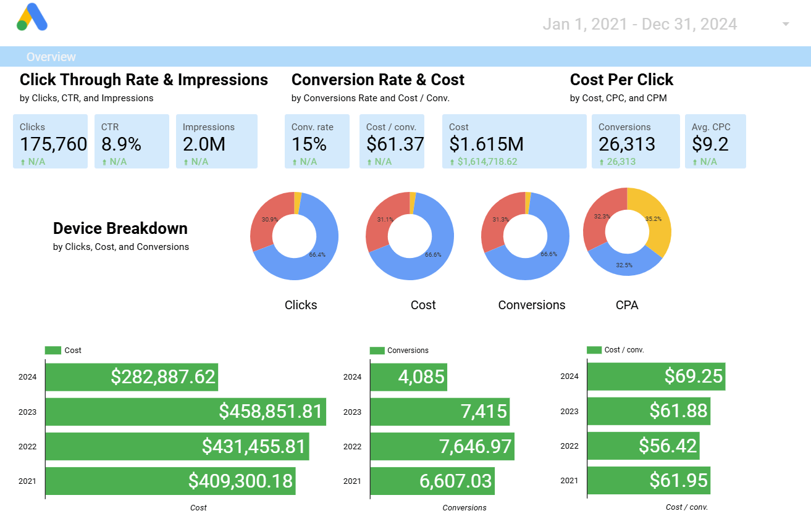
Task: Click the Jan 1, 2021 - Dec 31, 2024 date range
Action: coord(639,24)
